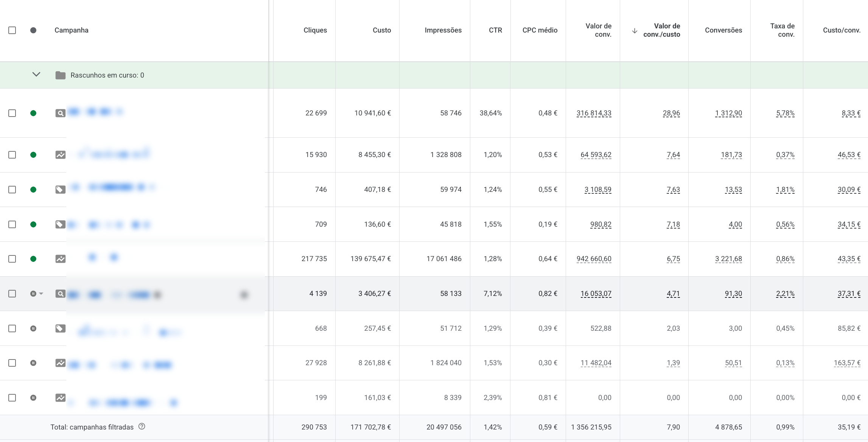Image resolution: width=868 pixels, height=442 pixels.
Task: Click the display icon in the 27 928 clicks row
Action: pyautogui.click(x=61, y=363)
